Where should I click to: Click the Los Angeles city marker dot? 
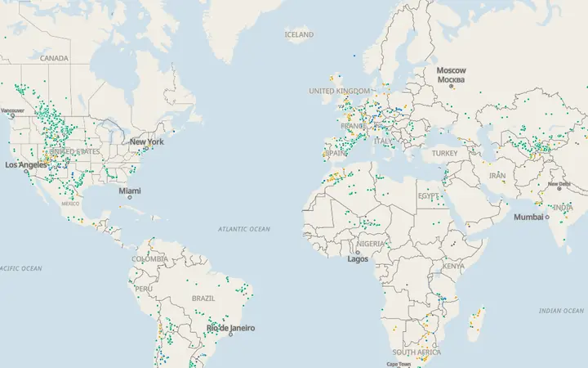[26, 172]
